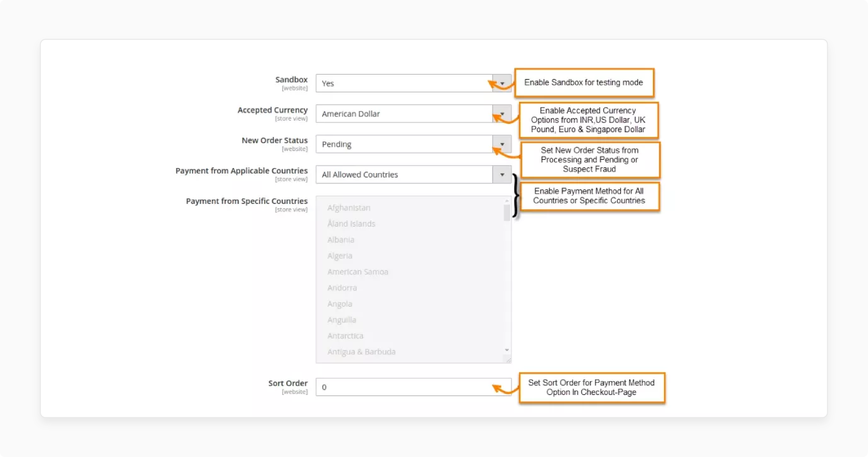The height and width of the screenshot is (457, 868).
Task: Click the Payment from Applicable Countries dropdown arrow
Action: (502, 174)
